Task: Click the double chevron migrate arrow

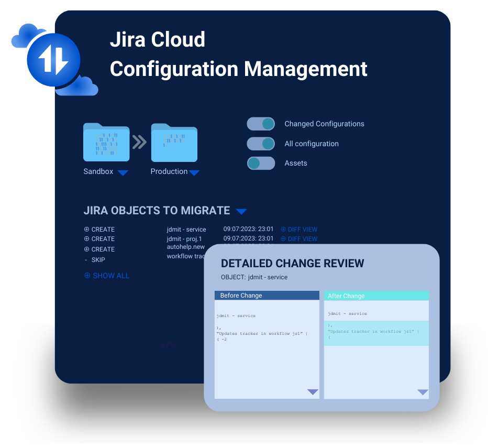Action: 139,142
